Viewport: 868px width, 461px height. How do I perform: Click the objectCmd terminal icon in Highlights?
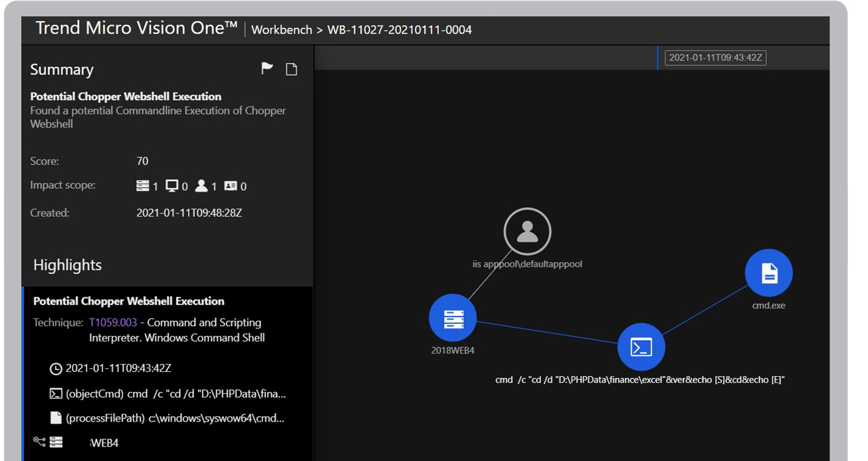(56, 394)
